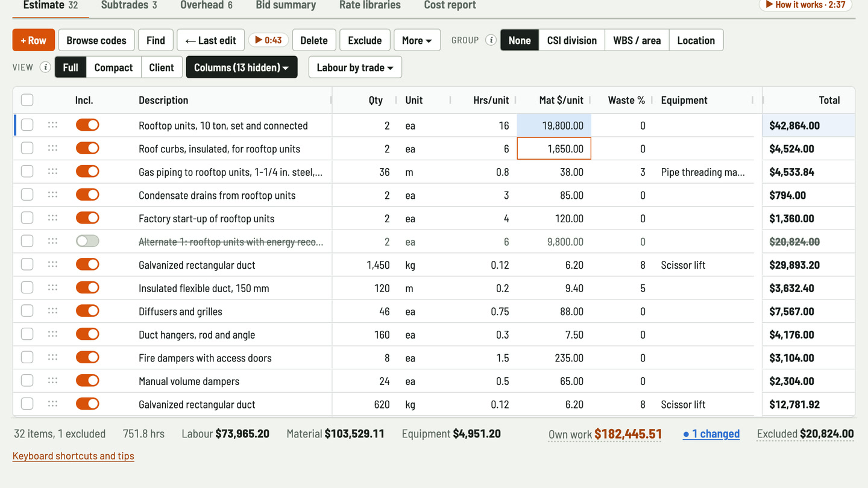868x488 pixels.
Task: Group rows by WBS / area
Action: (x=637, y=40)
